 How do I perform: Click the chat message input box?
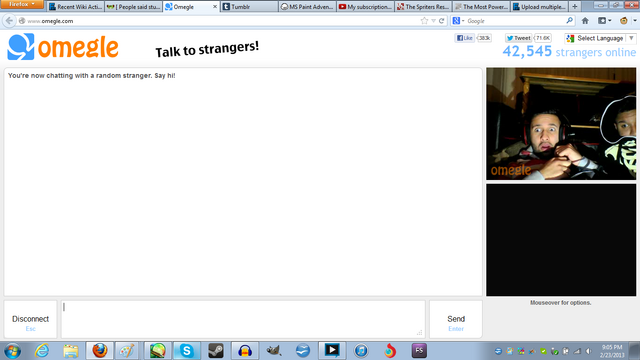[x=243, y=320]
